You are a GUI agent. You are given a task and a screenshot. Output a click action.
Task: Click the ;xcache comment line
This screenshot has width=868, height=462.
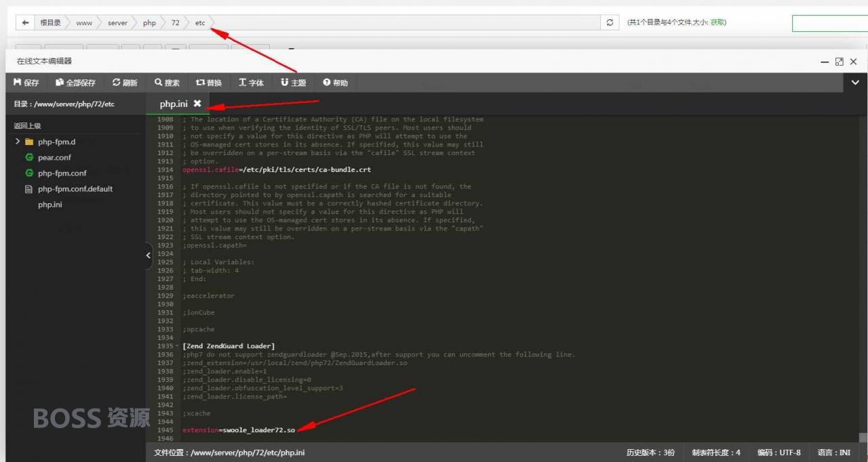196,413
